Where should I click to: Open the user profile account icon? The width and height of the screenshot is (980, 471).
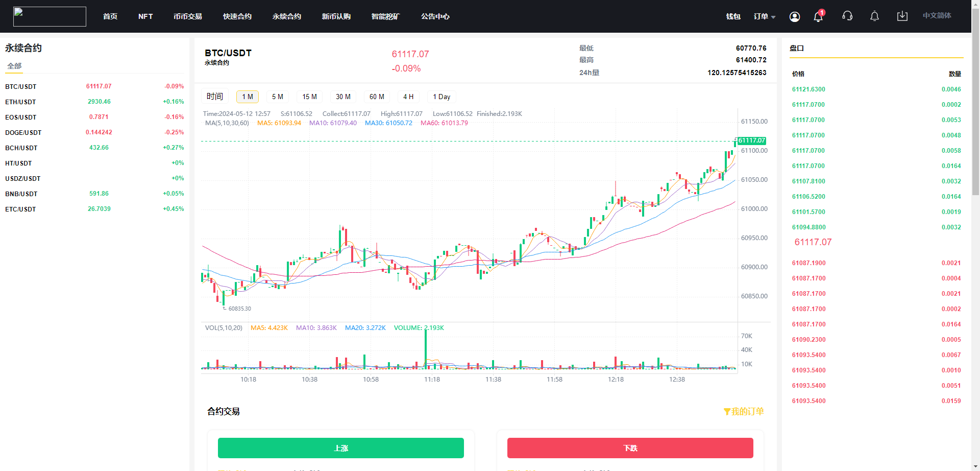tap(794, 17)
